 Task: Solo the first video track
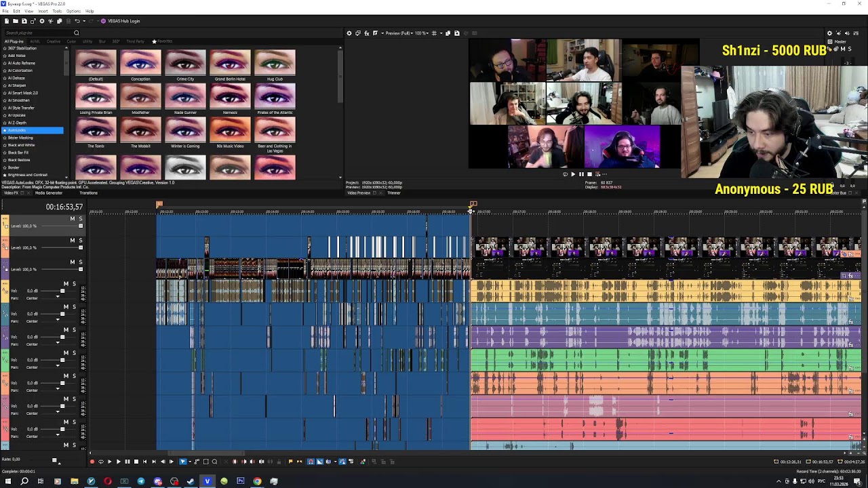tap(80, 219)
